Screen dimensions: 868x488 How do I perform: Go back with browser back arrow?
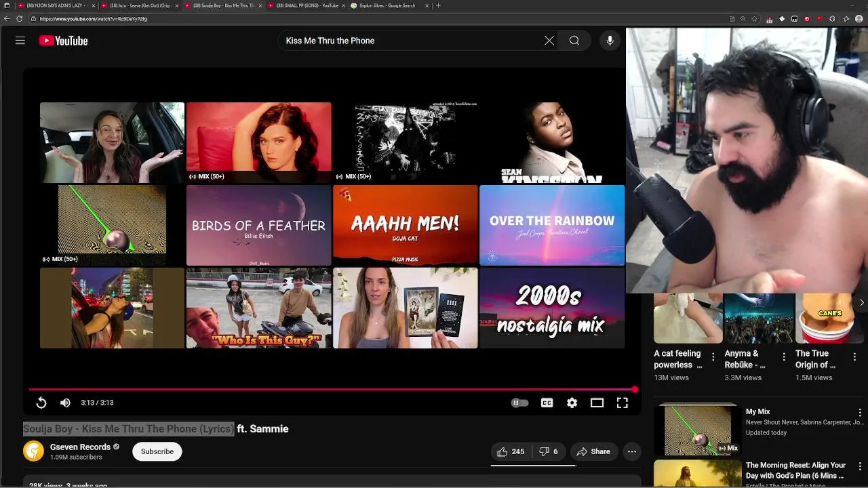point(7,19)
